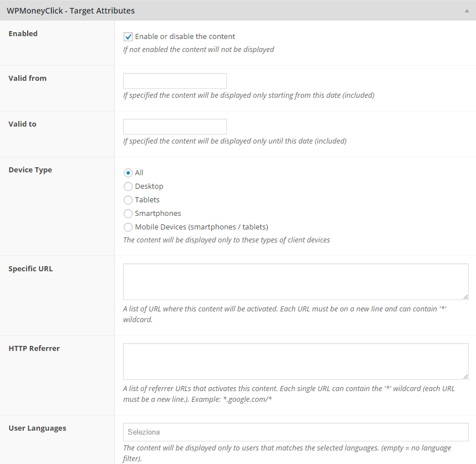Focus the HTTP Referrer text area
Screen dimensions: 476x464
(x=296, y=361)
